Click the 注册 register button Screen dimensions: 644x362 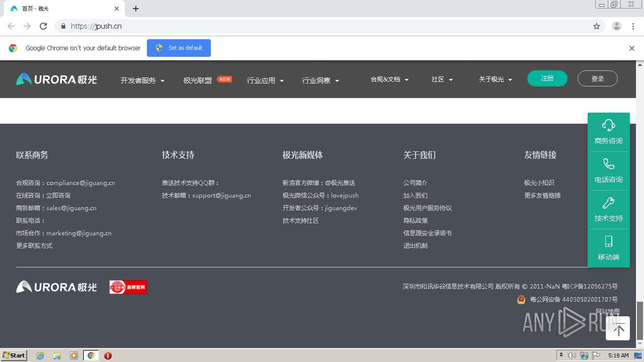coord(547,78)
